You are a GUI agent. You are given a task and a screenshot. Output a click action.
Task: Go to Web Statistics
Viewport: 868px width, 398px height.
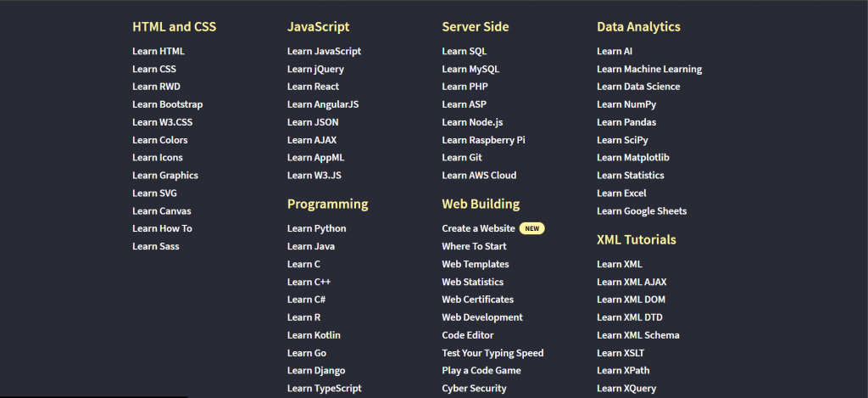(473, 282)
